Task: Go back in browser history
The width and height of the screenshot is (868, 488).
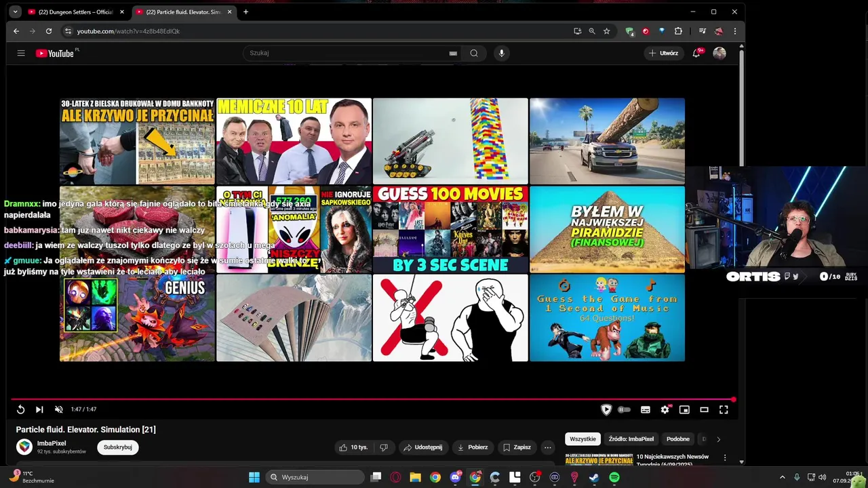Action: click(x=16, y=31)
